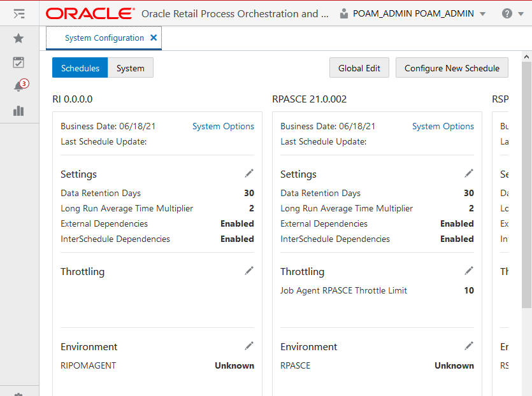Open the Tasks checklist icon in the sidebar
The height and width of the screenshot is (396, 532).
click(18, 62)
